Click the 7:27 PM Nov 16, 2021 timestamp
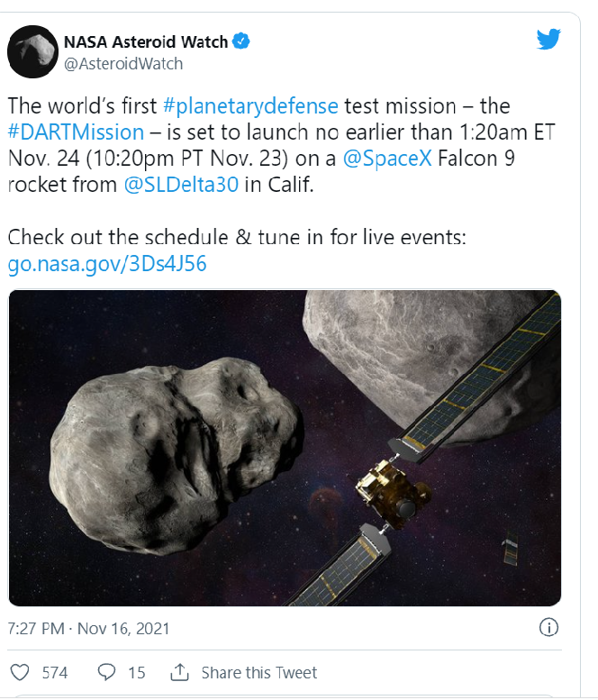 [88, 628]
